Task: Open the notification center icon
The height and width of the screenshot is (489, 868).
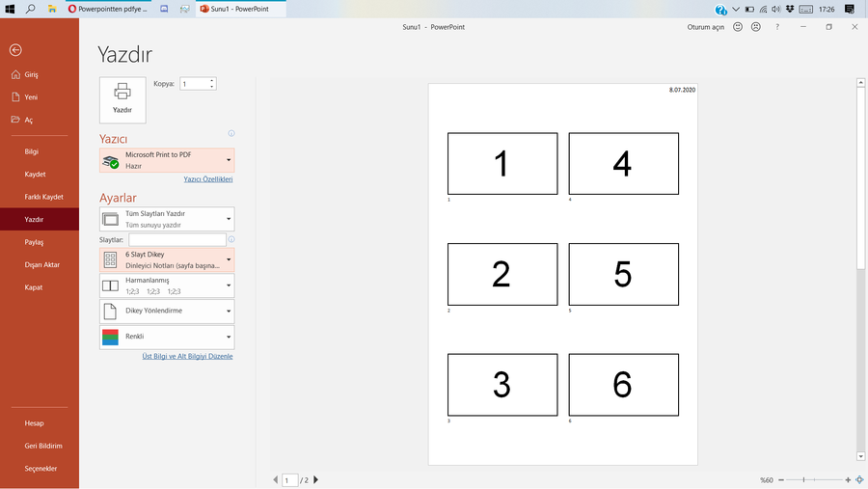Action: [x=850, y=9]
